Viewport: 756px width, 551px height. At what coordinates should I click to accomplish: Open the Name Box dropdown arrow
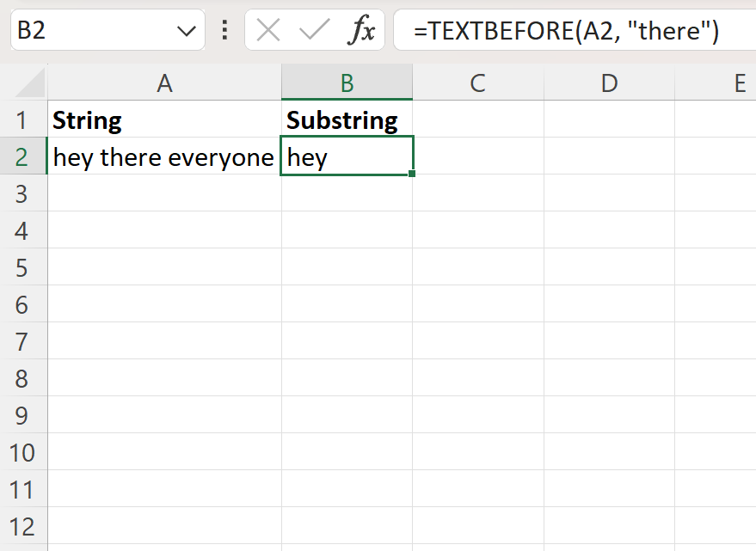tap(186, 30)
